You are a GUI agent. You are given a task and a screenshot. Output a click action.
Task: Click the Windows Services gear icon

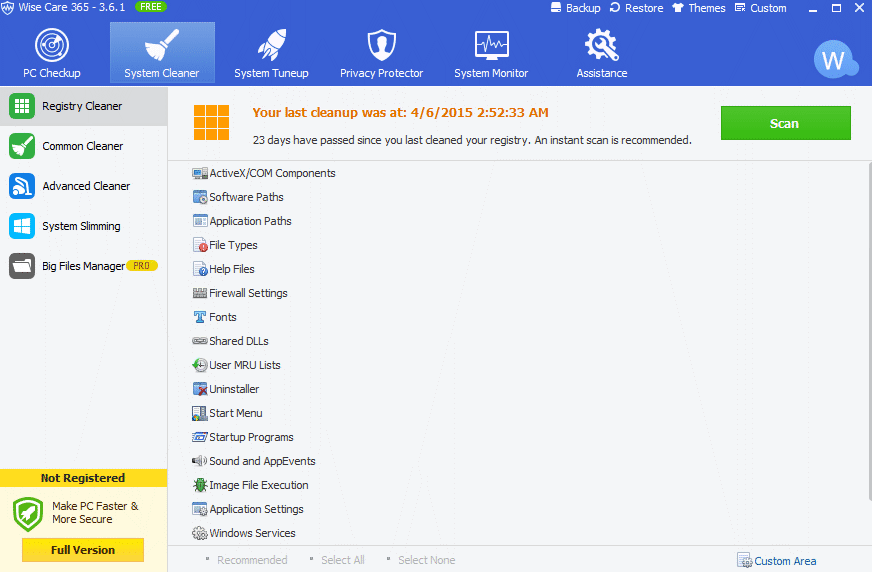tap(200, 533)
